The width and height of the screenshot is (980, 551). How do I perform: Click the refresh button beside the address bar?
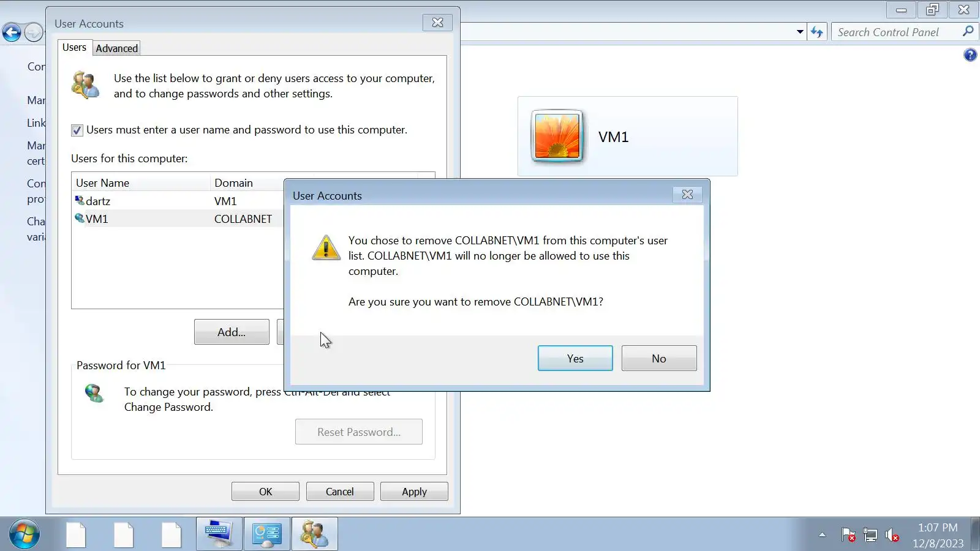(x=817, y=32)
